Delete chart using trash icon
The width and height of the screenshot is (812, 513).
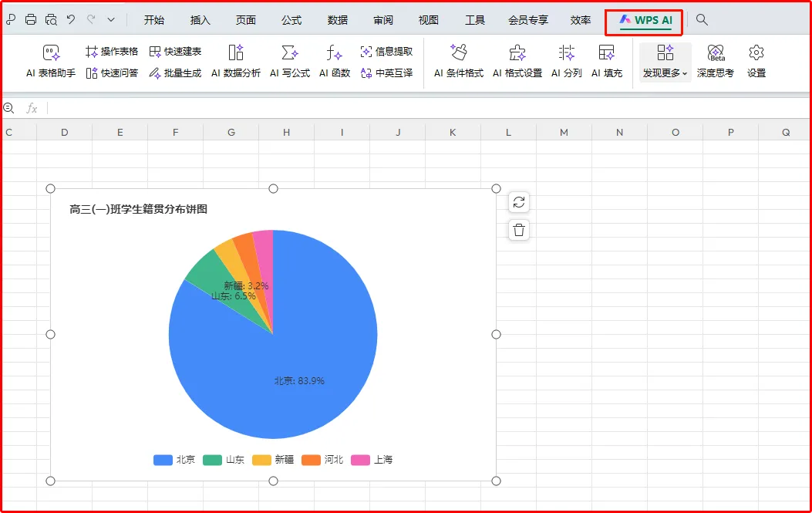pyautogui.click(x=519, y=230)
